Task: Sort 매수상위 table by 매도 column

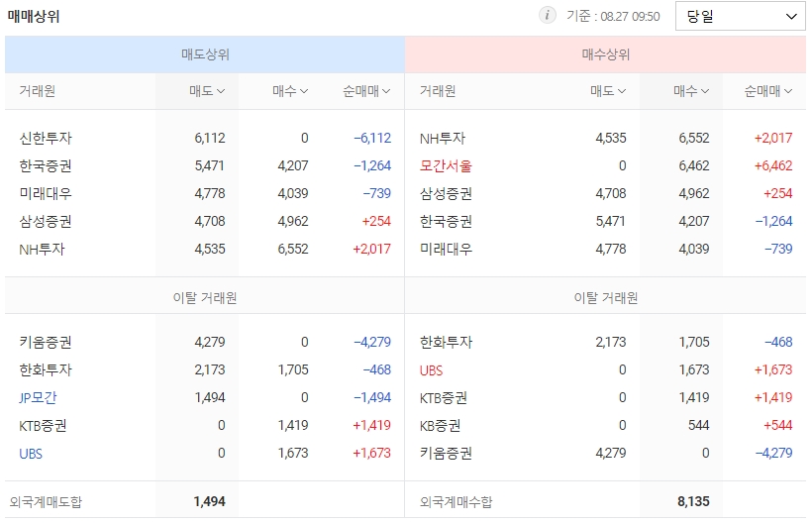Action: pos(608,91)
